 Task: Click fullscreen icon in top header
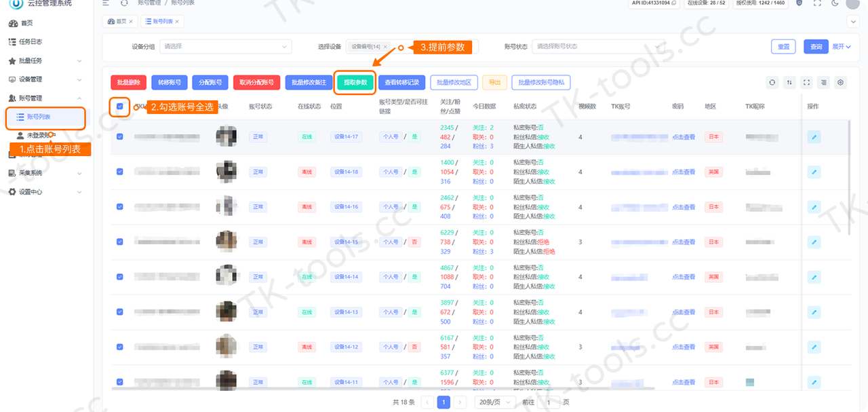[x=817, y=3]
